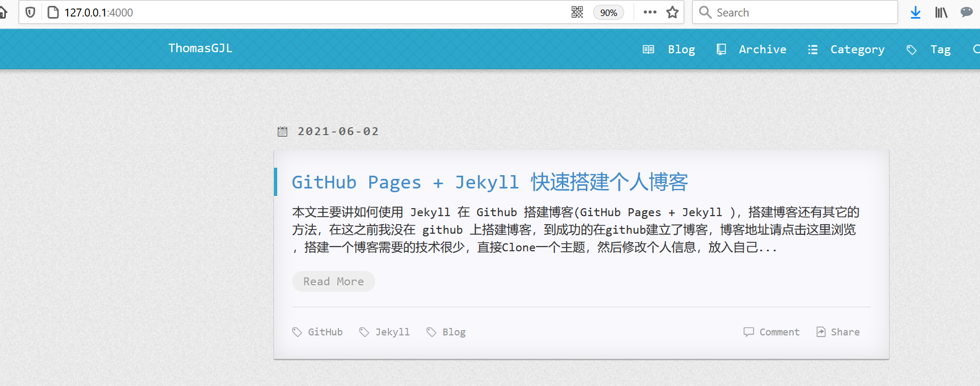Open the QR code icon in the address bar
Image resolution: width=980 pixels, height=386 pixels.
[x=577, y=12]
